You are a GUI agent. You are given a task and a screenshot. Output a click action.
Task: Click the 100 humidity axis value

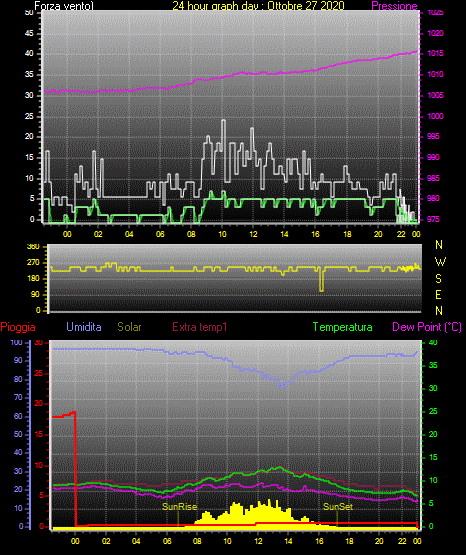[16, 342]
